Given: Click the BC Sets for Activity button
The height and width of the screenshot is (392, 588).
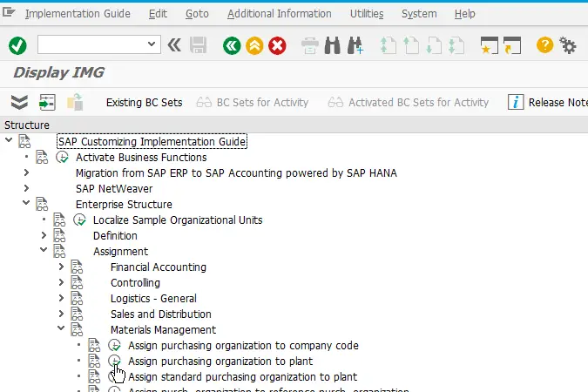Looking at the screenshot, I should (x=253, y=103).
